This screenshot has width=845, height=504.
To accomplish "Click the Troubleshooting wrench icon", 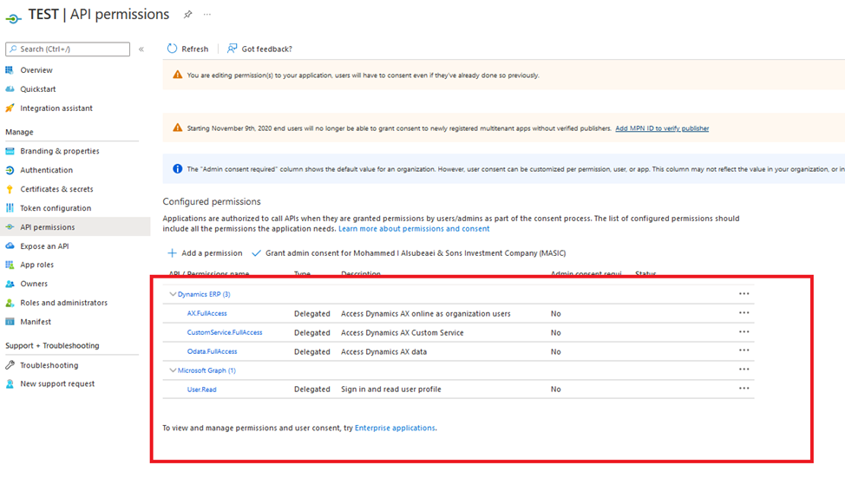I will [10, 365].
